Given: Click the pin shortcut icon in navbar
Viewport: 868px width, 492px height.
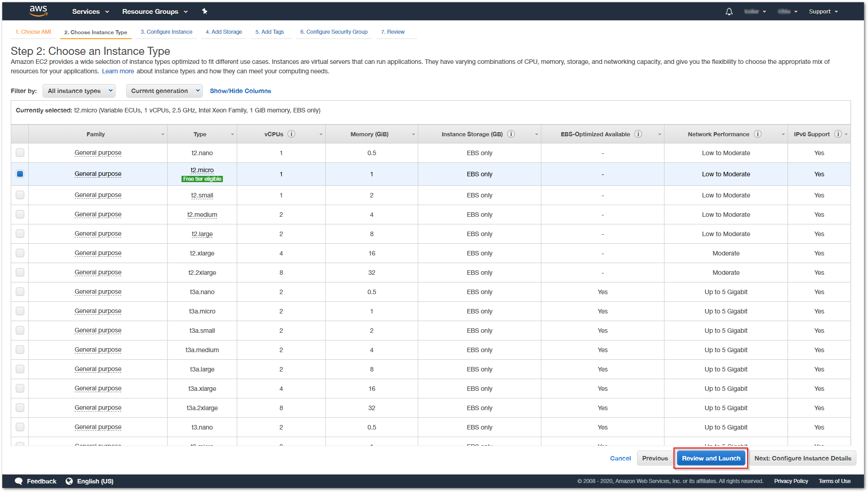Looking at the screenshot, I should (x=204, y=11).
